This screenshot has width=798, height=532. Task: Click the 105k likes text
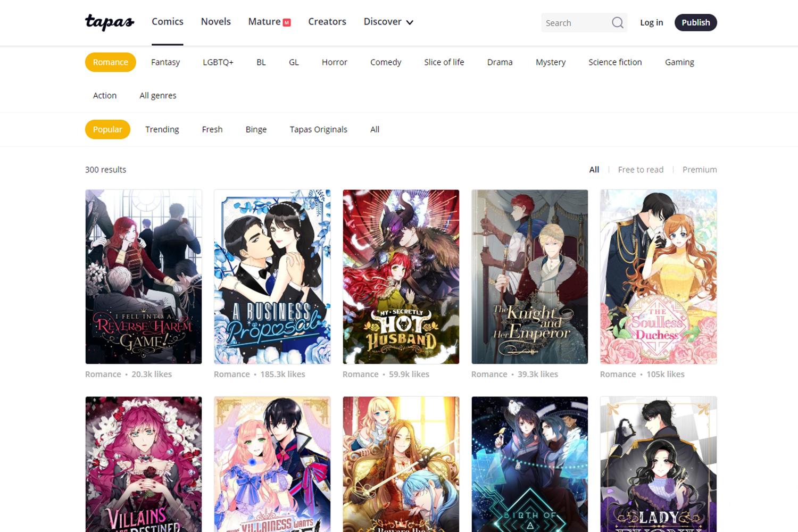pos(666,375)
